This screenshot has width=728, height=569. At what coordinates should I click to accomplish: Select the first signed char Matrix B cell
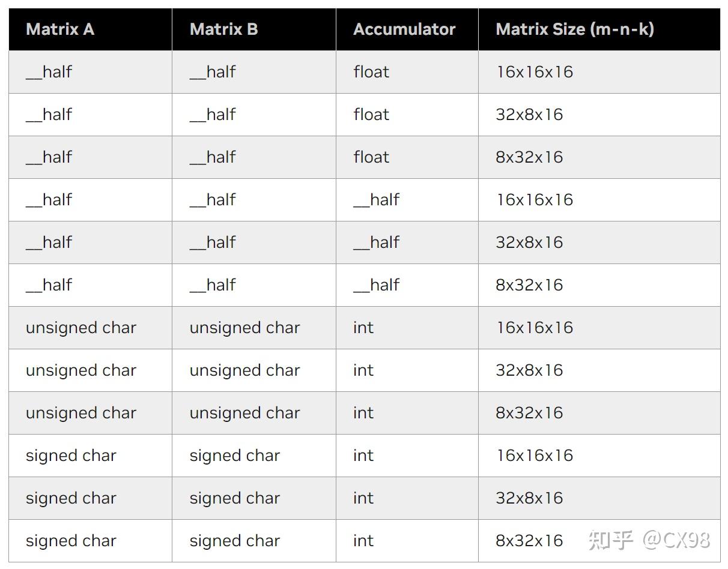pyautogui.click(x=234, y=456)
